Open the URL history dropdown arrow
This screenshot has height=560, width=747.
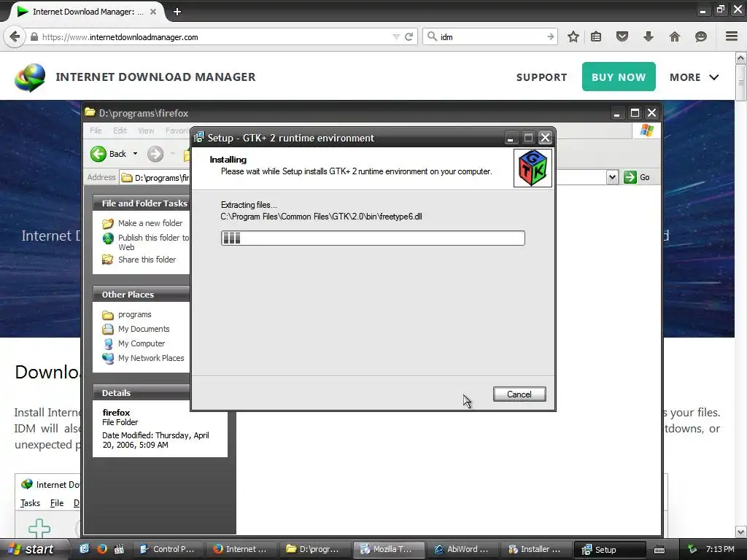click(x=396, y=36)
